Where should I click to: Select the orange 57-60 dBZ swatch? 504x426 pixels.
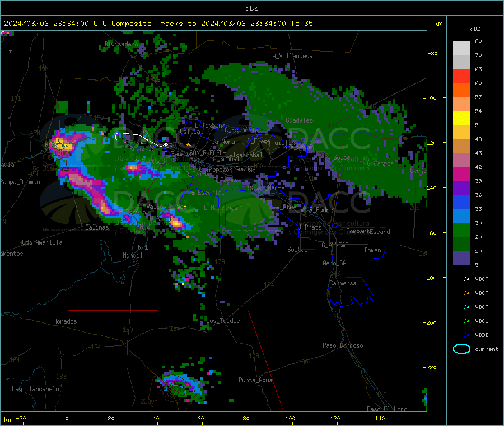461,90
